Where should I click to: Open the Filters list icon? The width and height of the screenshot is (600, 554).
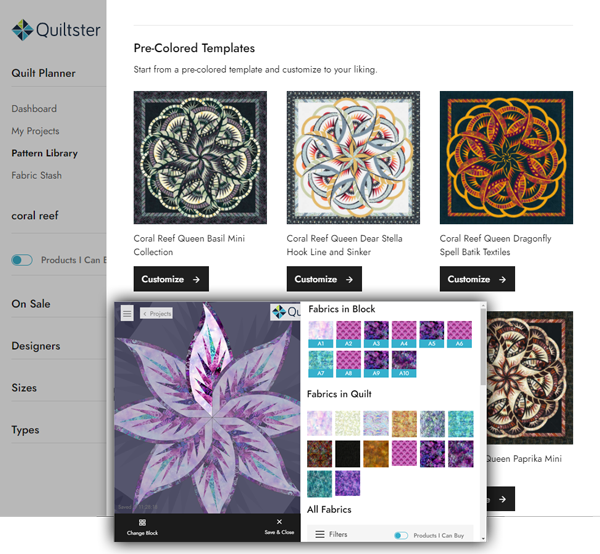pyautogui.click(x=320, y=534)
